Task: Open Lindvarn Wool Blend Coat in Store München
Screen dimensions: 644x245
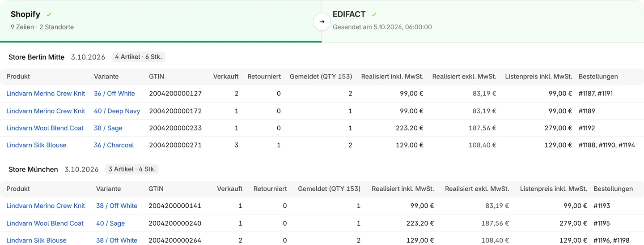Action: click(x=45, y=224)
